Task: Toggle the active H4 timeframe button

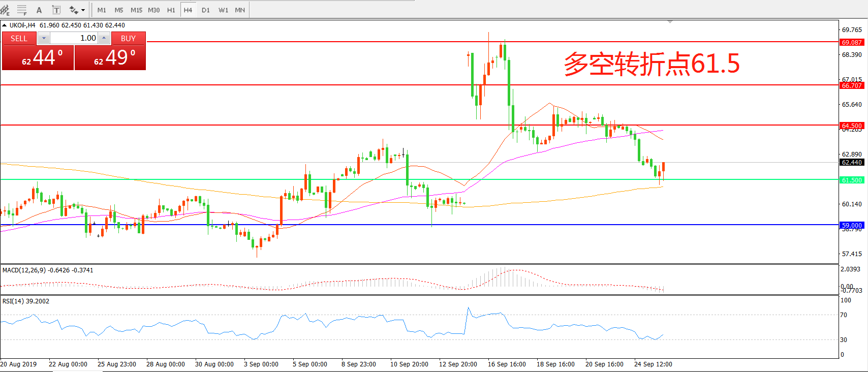Action: click(x=188, y=10)
